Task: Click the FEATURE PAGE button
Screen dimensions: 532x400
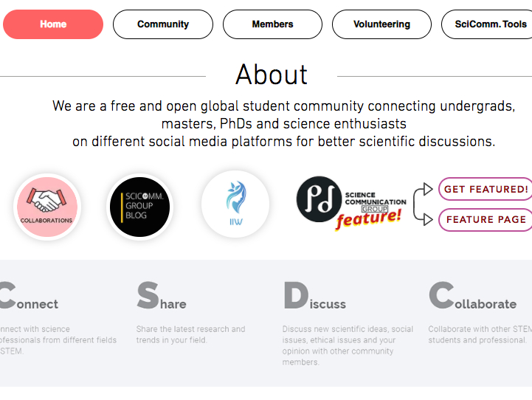Action: point(486,219)
